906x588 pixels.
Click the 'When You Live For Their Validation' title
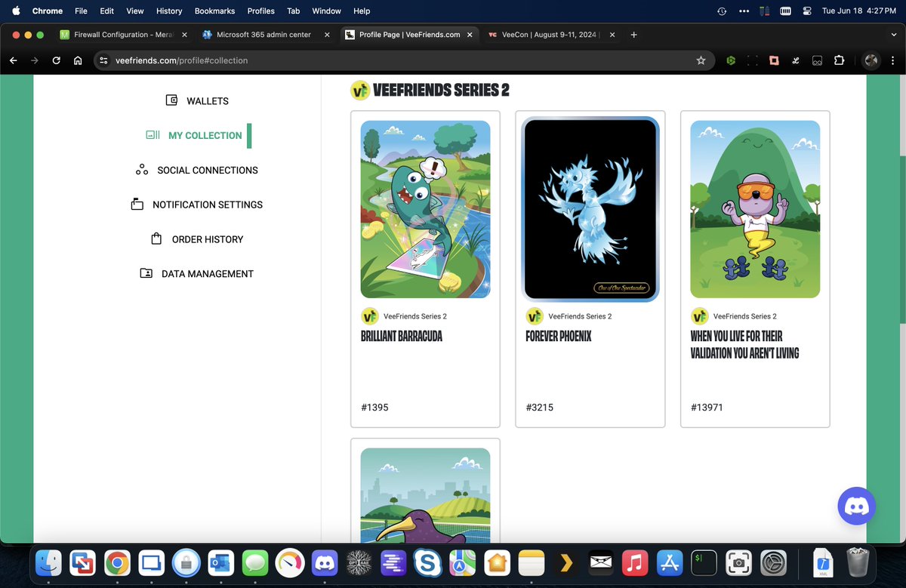[744, 345]
